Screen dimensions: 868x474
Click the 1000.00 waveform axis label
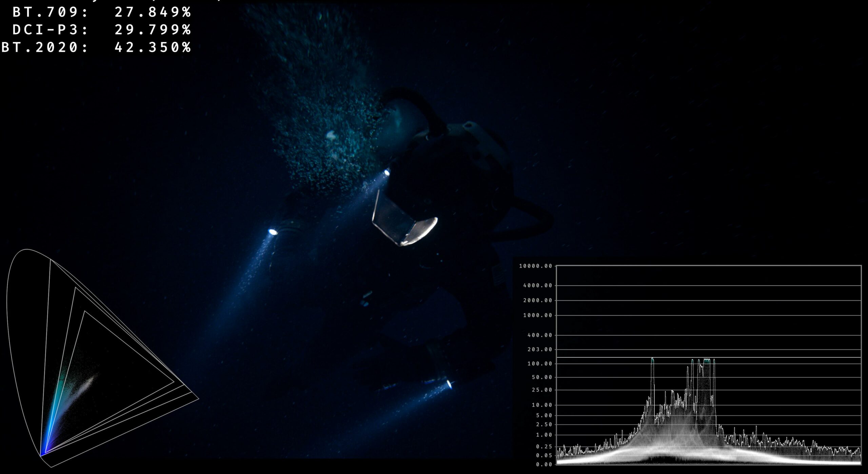(538, 315)
